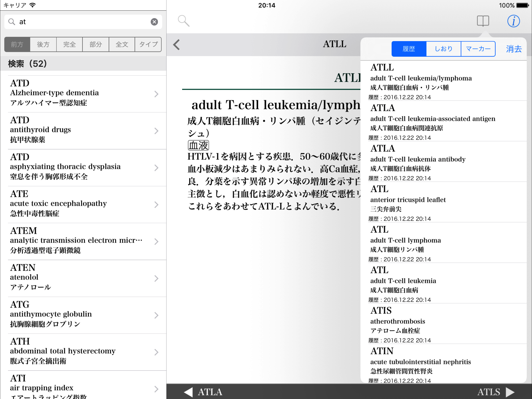
Task: Tap the blue info icon
Action: [513, 21]
